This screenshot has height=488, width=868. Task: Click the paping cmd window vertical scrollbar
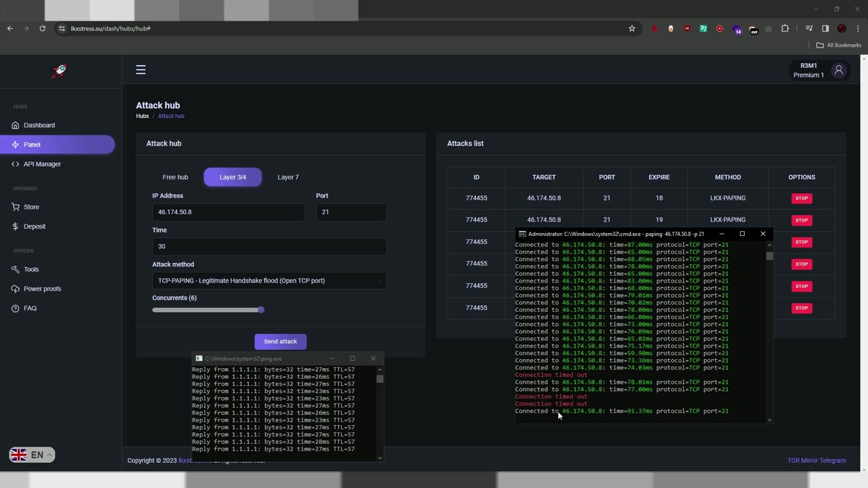click(x=770, y=332)
